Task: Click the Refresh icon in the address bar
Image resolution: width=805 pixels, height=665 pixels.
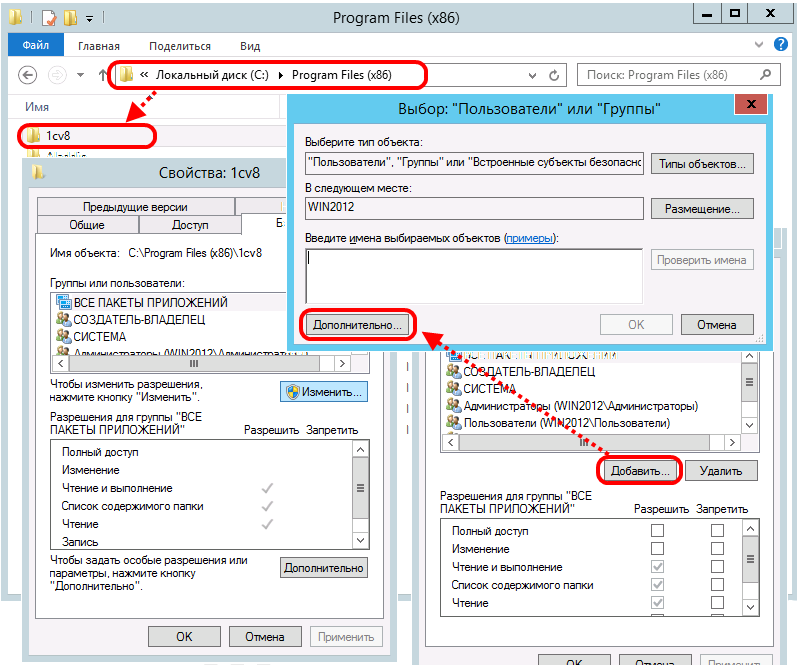Action: [556, 75]
